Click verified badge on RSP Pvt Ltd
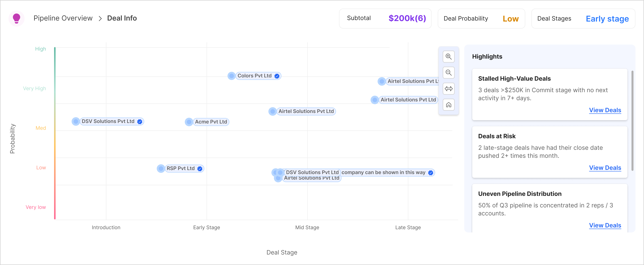The height and width of the screenshot is (265, 644). pos(200,169)
